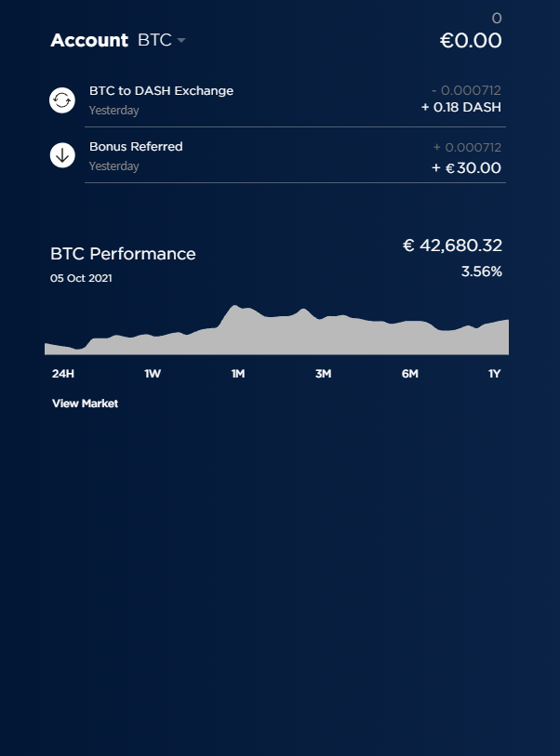Select the BTC account currency label
560x756 pixels.
154,40
